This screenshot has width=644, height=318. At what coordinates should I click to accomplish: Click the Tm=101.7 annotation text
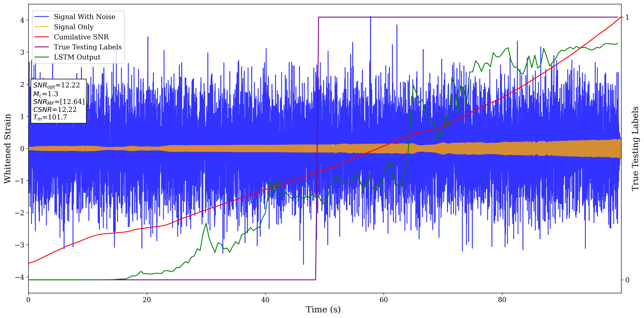[50, 117]
